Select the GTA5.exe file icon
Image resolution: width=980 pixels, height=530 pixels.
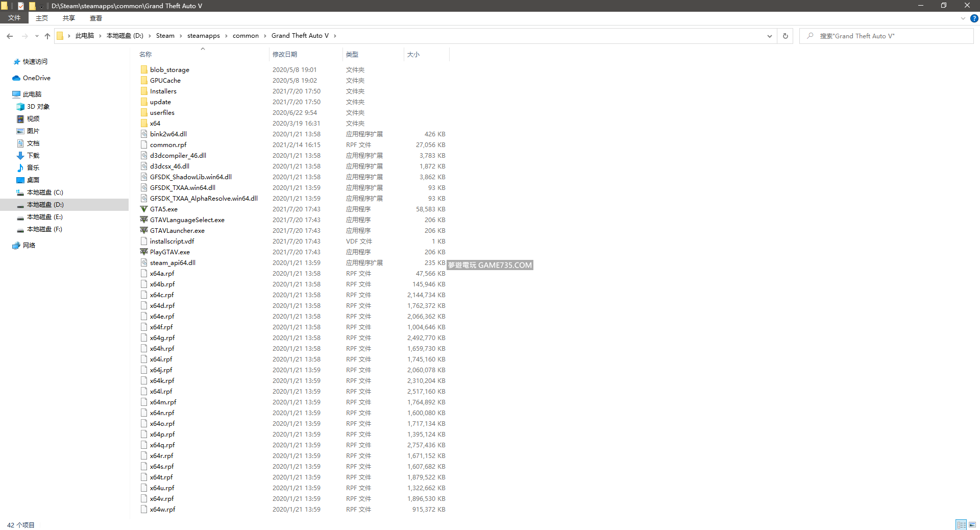tap(144, 209)
